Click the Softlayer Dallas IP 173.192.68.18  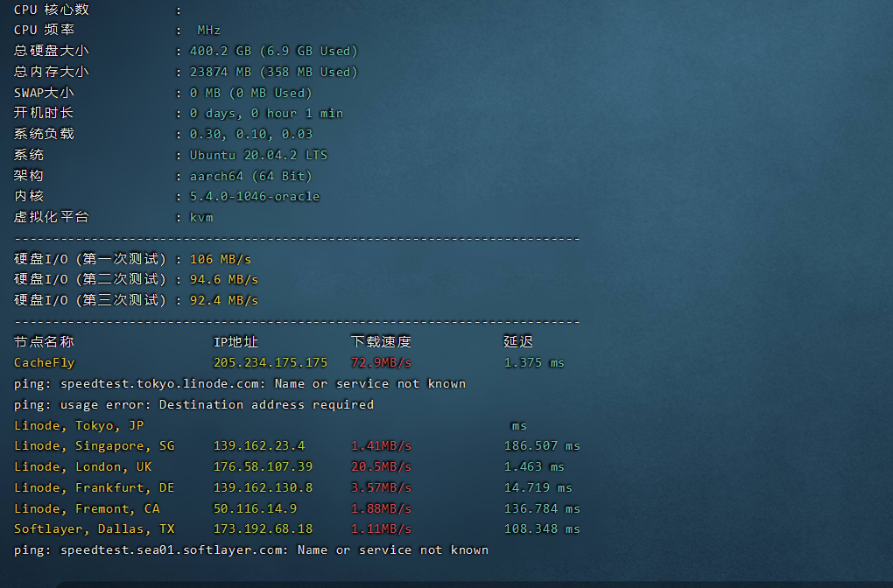click(x=263, y=528)
